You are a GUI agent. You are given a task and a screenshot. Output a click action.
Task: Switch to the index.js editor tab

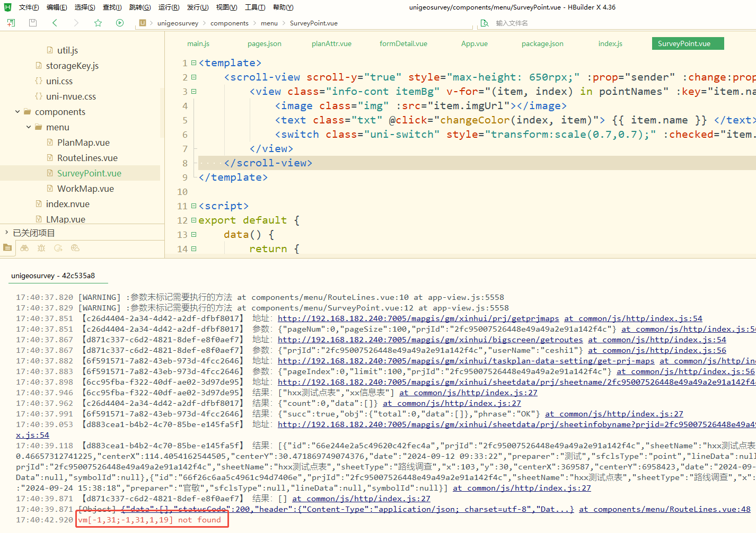click(x=610, y=43)
